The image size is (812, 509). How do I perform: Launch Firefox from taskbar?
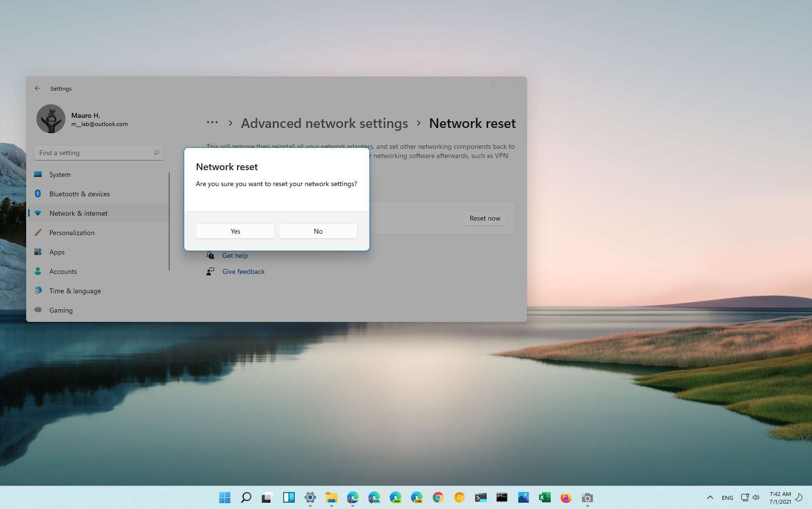pos(566,497)
